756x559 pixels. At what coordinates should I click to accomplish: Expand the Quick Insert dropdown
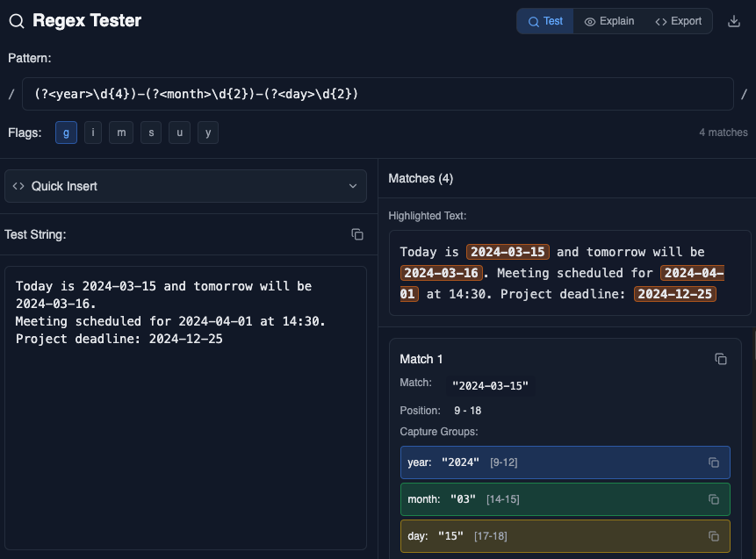point(185,186)
